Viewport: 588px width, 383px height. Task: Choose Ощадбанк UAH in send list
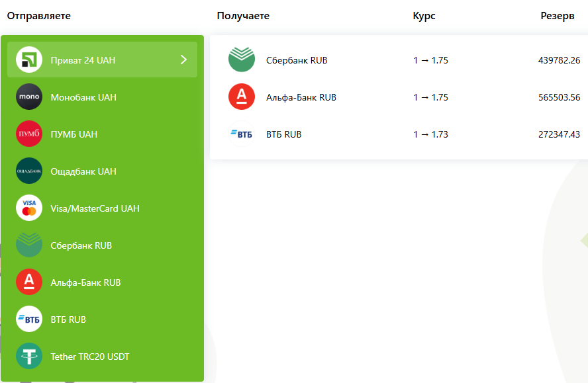pos(102,171)
